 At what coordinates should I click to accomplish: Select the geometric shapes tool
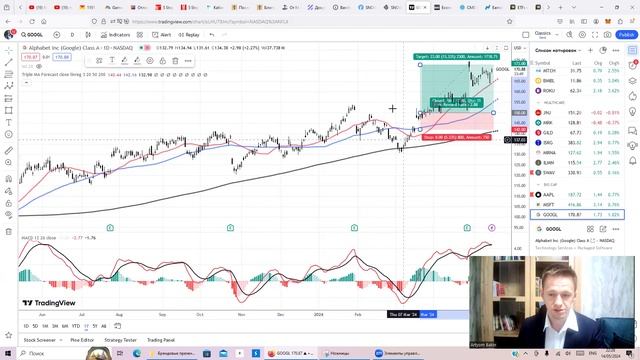tap(9, 110)
